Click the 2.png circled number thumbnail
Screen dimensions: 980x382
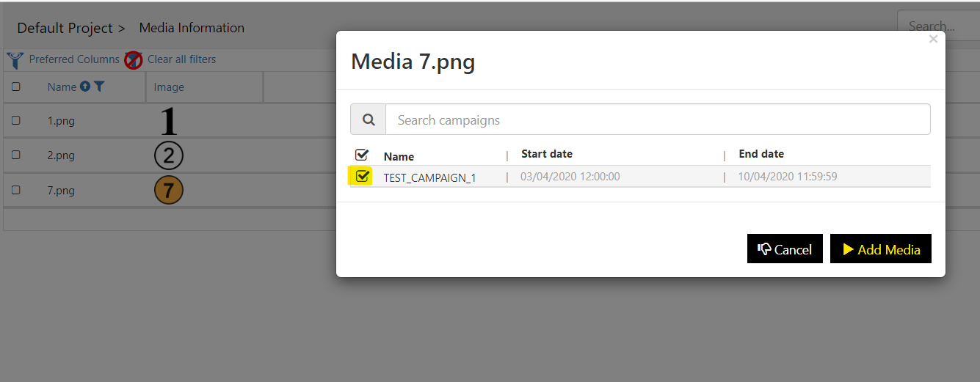pos(168,155)
